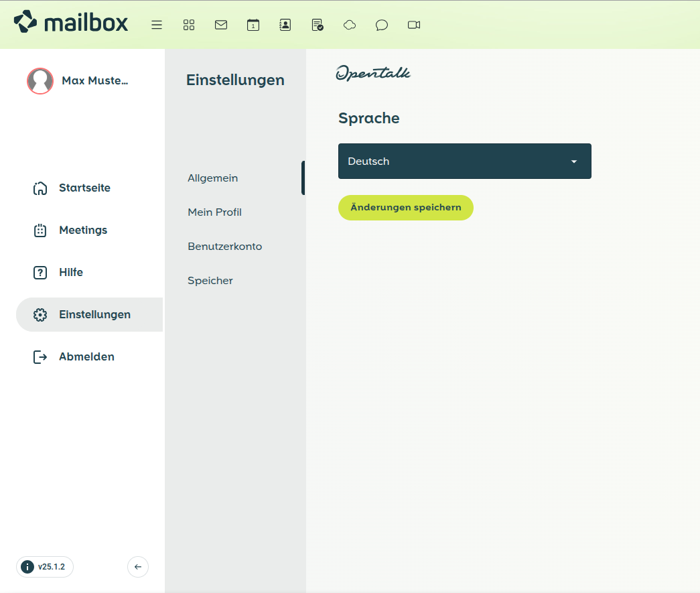
Task: Open the calendar icon in top bar
Action: click(x=253, y=25)
